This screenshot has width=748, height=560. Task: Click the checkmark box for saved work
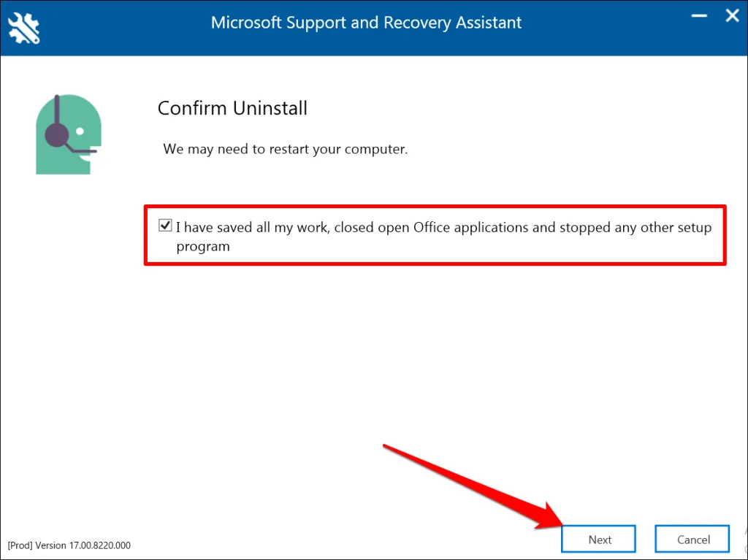(x=165, y=226)
